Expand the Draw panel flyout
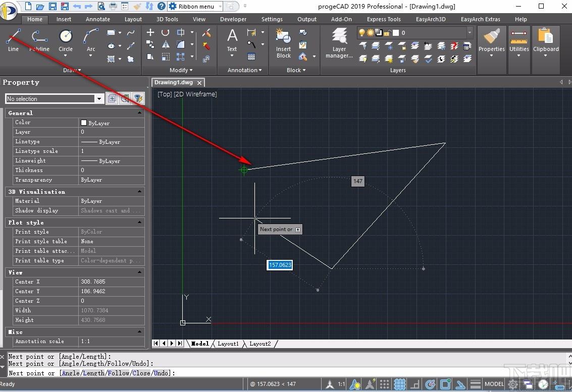The height and width of the screenshot is (392, 572). (72, 70)
